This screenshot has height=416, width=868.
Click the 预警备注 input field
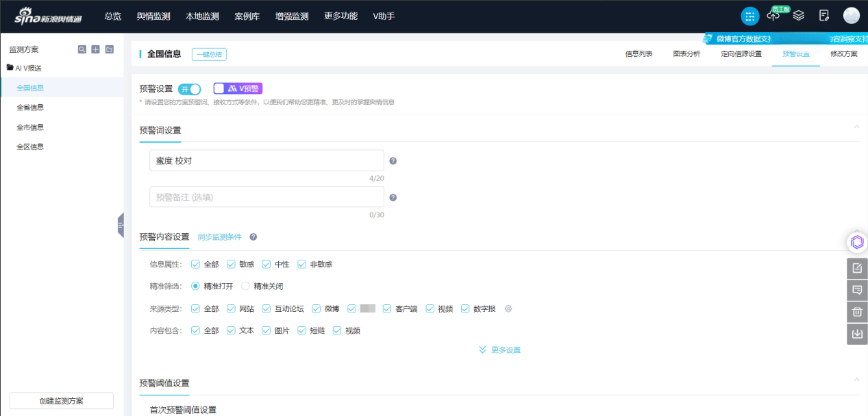pos(266,197)
